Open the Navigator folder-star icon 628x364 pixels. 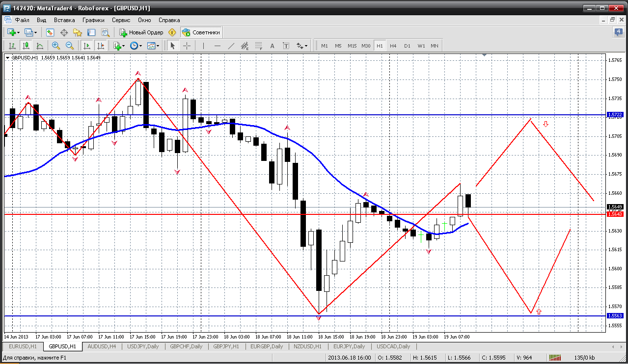(78, 32)
